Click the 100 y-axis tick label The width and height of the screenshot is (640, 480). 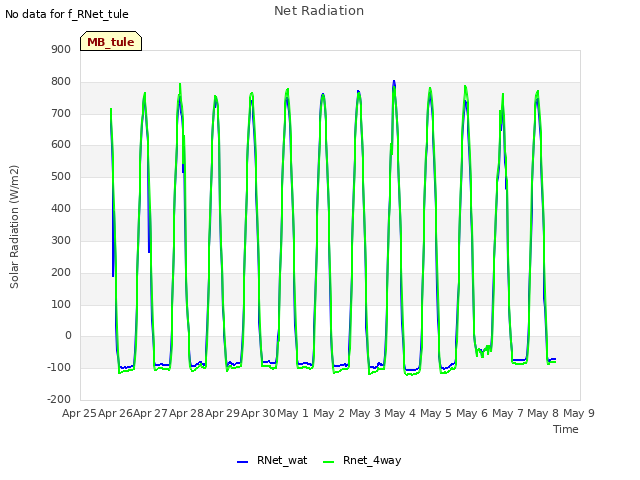[61, 304]
